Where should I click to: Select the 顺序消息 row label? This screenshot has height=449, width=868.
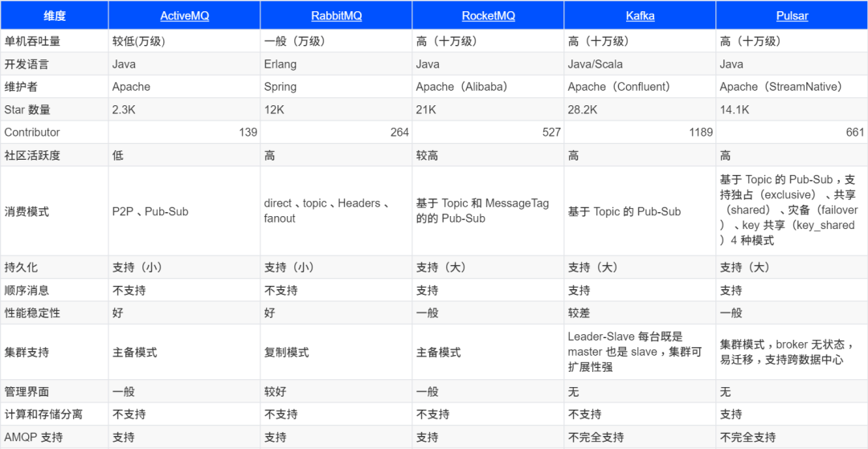tap(27, 290)
